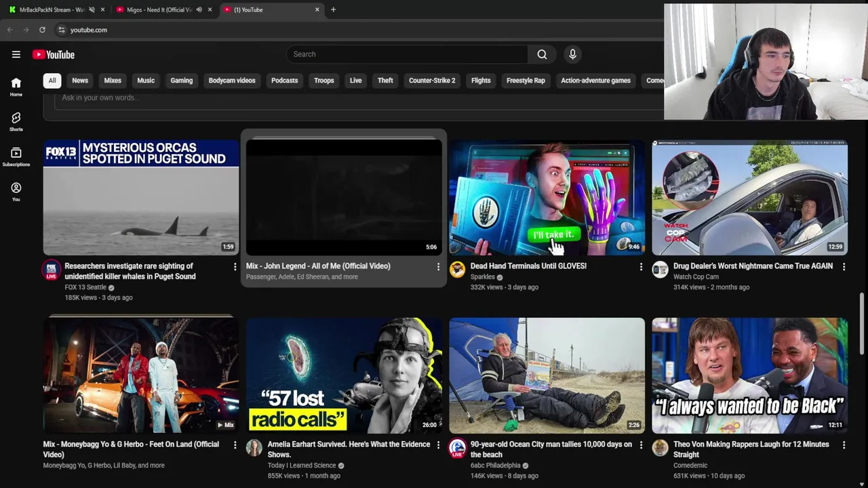Close the Migos Need It tab

[x=210, y=9]
